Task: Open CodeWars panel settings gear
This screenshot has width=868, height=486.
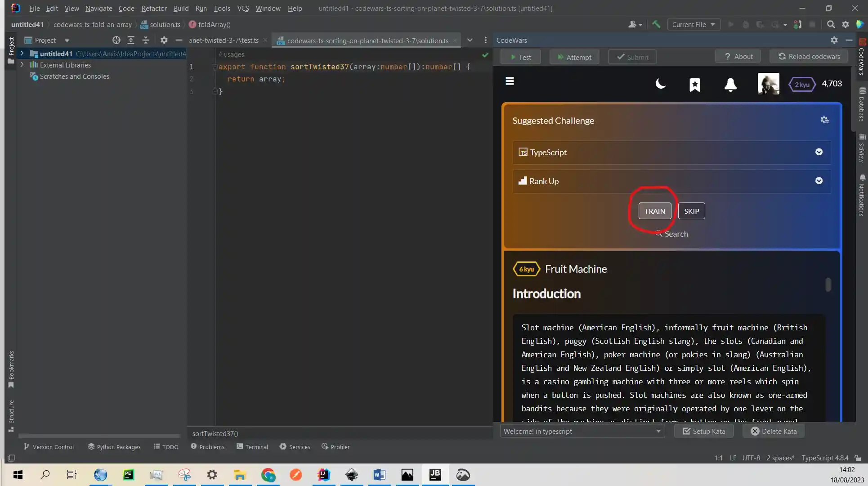Action: pos(834,40)
